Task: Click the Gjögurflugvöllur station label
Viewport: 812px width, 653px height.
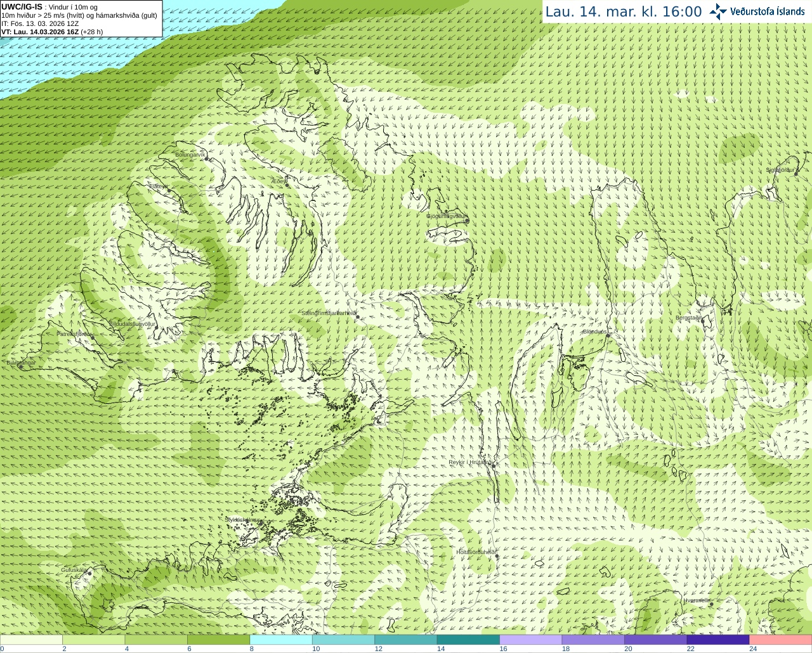Action: point(447,216)
